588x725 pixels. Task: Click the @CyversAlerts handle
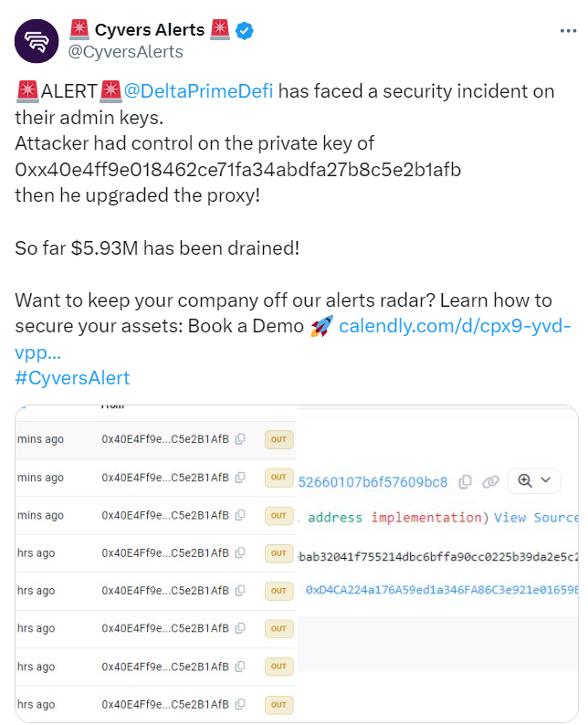coord(126,52)
